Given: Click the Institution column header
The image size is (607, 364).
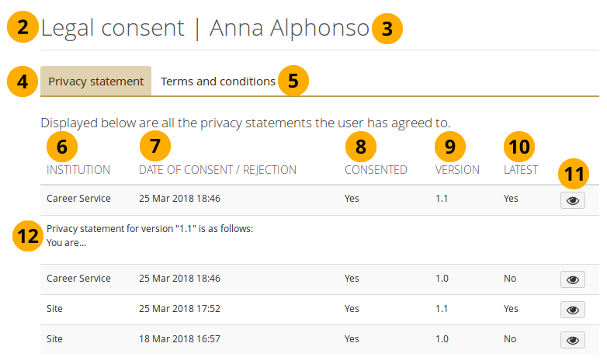Looking at the screenshot, I should click(x=78, y=170).
